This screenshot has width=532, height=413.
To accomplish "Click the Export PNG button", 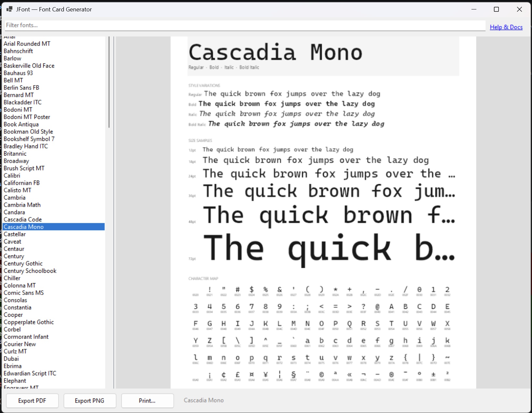I will tap(89, 401).
